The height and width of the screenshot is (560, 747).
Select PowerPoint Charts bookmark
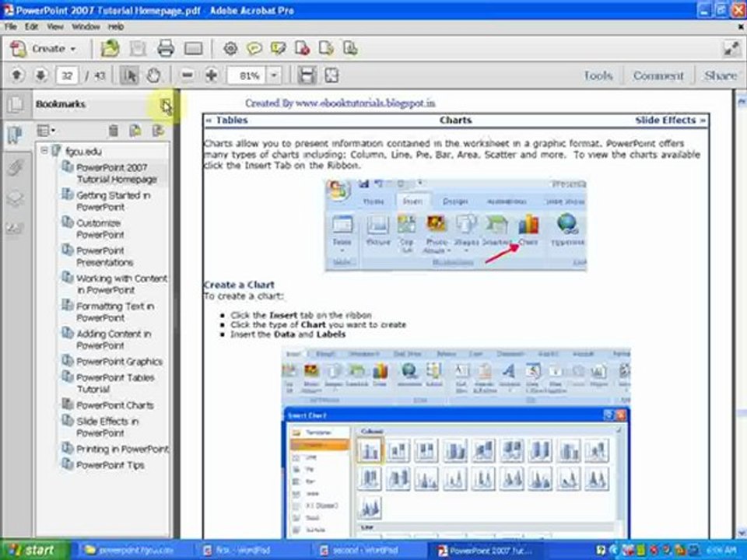(115, 405)
